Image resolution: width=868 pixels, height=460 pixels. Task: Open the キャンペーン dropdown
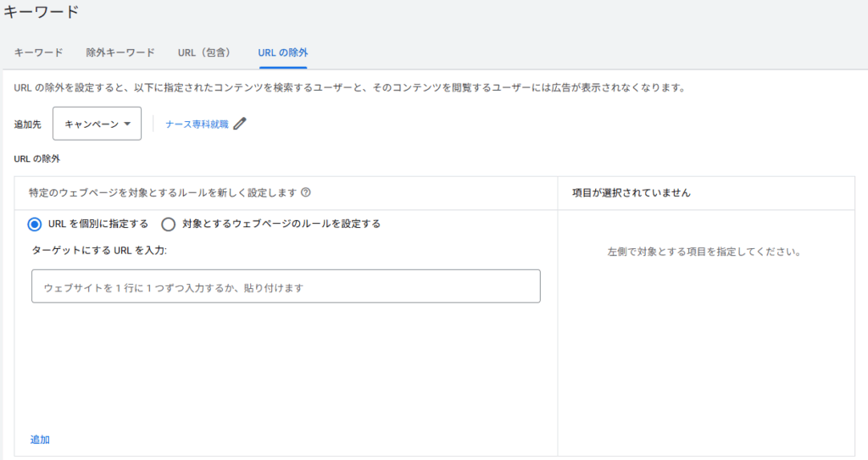pyautogui.click(x=97, y=124)
